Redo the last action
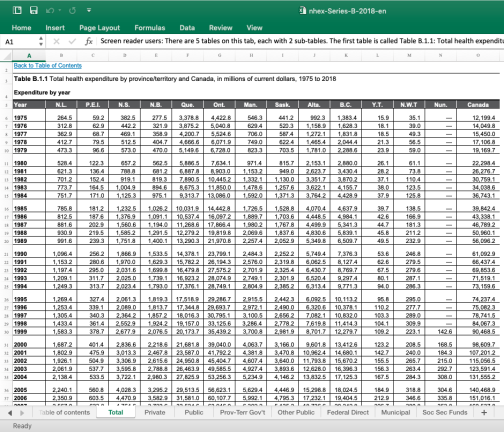This screenshot has width=504, height=432. [72, 11]
